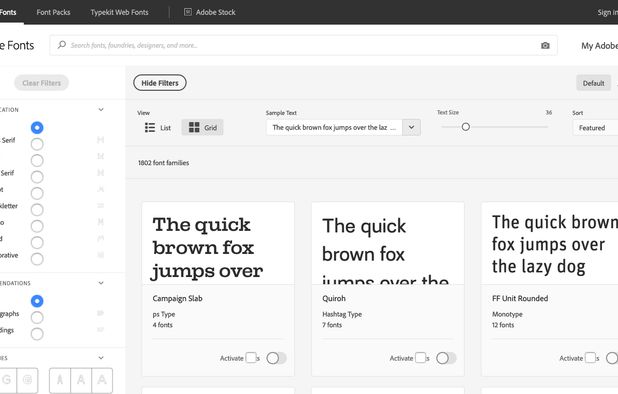The height and width of the screenshot is (394, 618).
Task: Toggle Activate switch for FF Unit Rounded
Action: tap(612, 358)
